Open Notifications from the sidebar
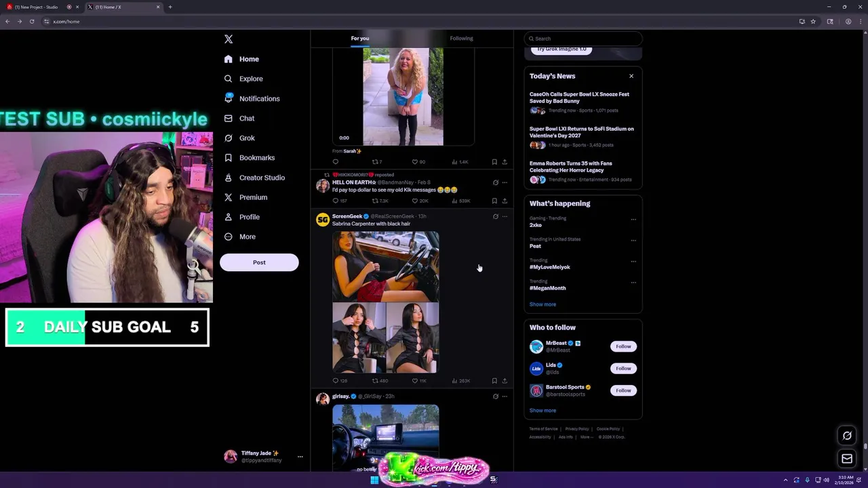This screenshot has width=868, height=488. [x=252, y=98]
